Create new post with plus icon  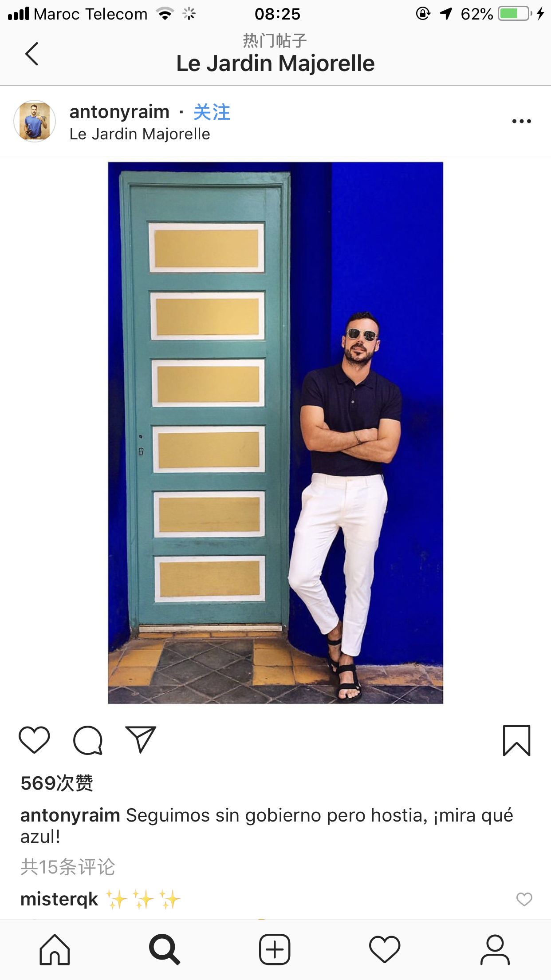click(x=275, y=950)
